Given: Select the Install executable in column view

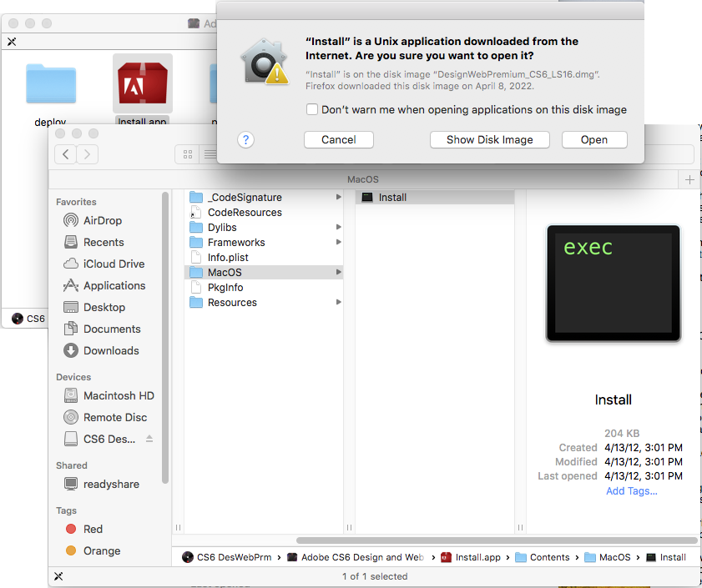Looking at the screenshot, I should (435, 198).
